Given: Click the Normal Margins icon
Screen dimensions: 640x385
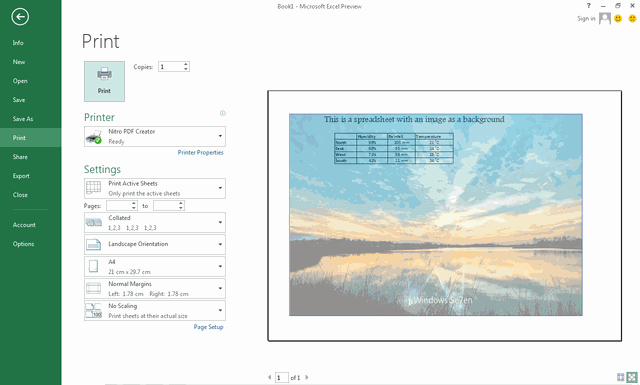Looking at the screenshot, I should 93,288.
